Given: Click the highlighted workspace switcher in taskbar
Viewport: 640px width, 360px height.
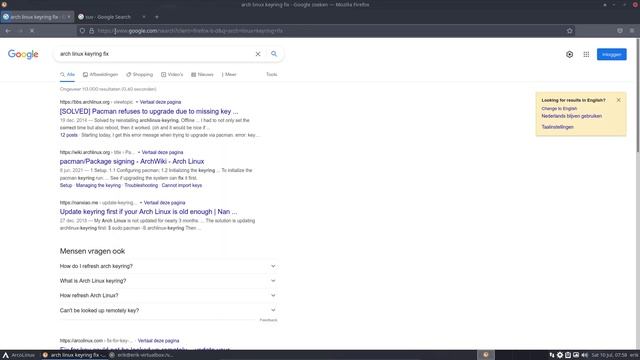Looking at the screenshot, I should point(486,355).
